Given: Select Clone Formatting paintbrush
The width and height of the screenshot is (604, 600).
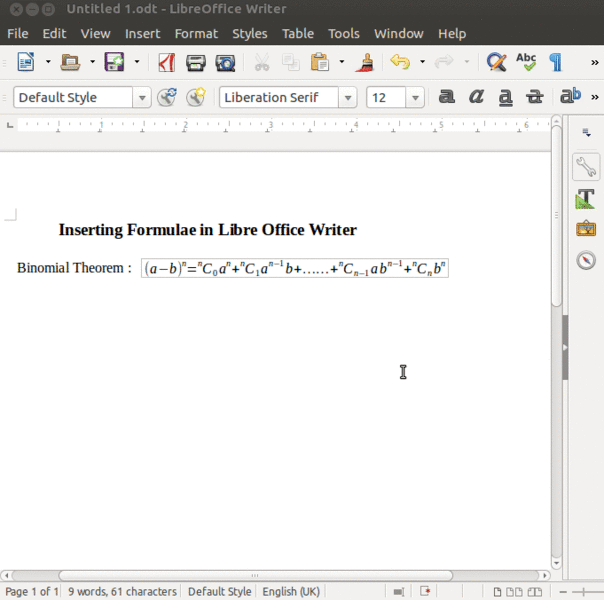Looking at the screenshot, I should [365, 62].
